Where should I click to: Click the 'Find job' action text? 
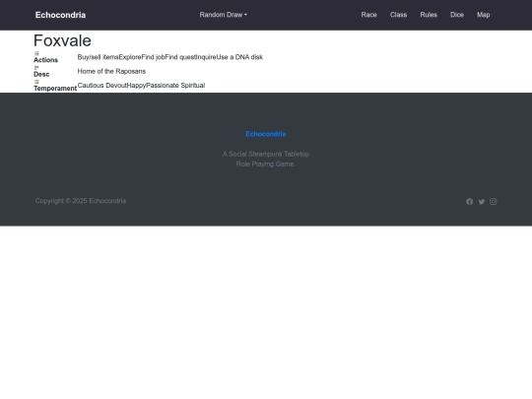point(153,57)
